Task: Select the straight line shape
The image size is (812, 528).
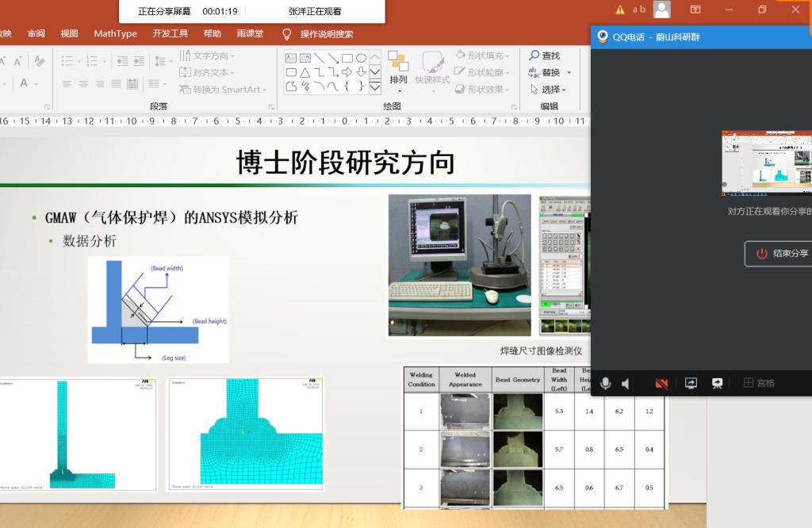Action: pyautogui.click(x=319, y=58)
